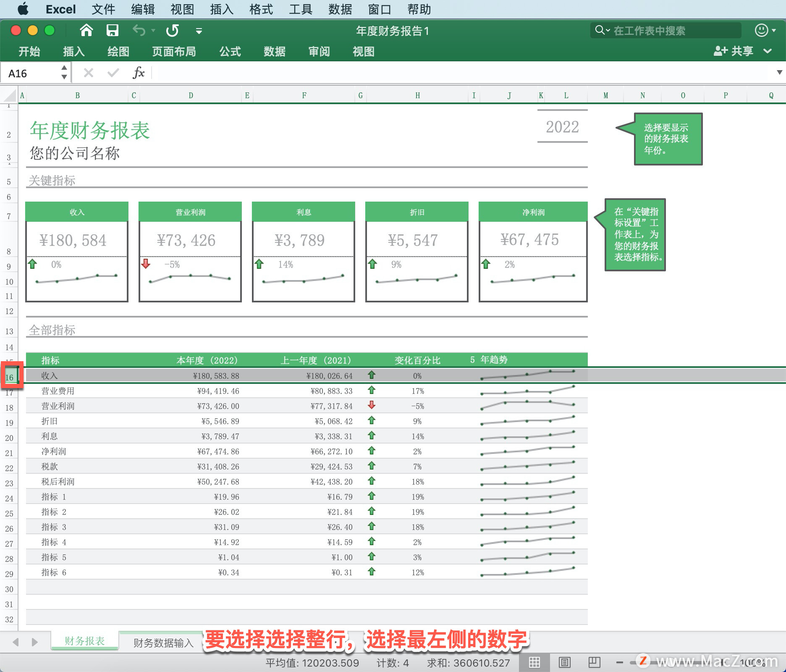Click the Save disk icon

[112, 30]
